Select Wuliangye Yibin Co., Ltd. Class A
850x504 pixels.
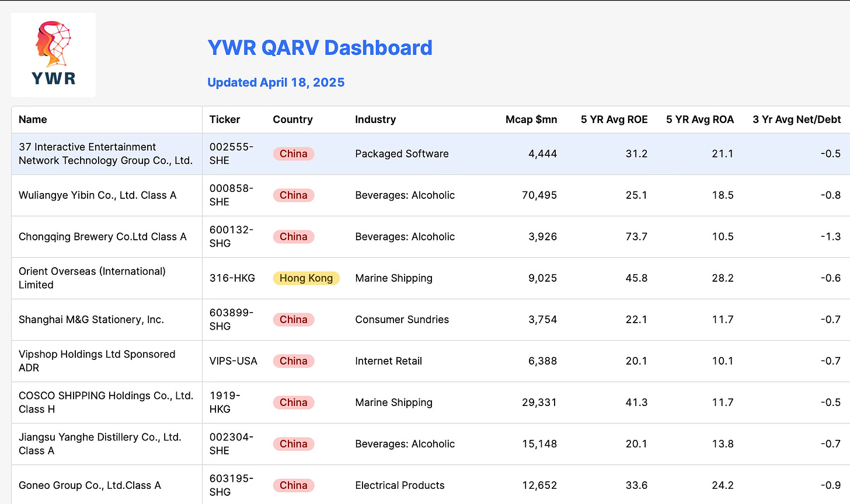coord(97,195)
